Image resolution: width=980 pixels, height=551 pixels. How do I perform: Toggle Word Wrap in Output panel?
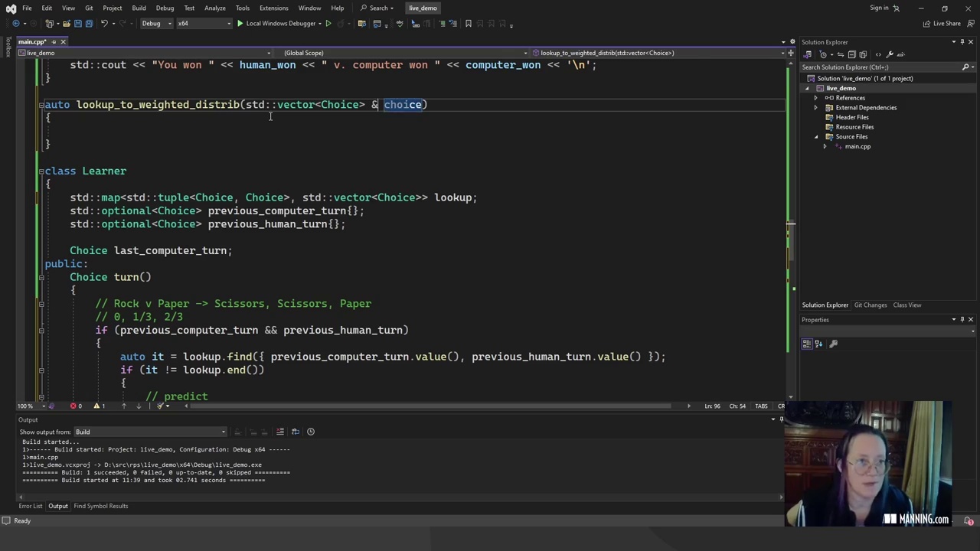[296, 432]
